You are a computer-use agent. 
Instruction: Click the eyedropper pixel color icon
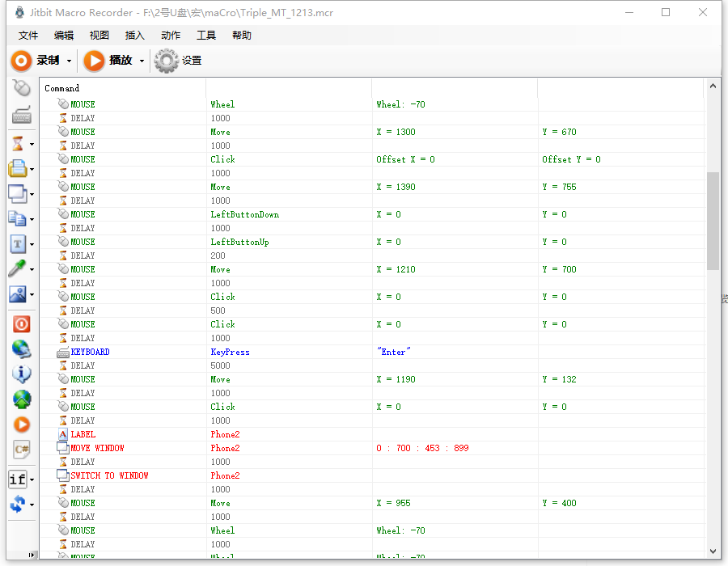18,268
